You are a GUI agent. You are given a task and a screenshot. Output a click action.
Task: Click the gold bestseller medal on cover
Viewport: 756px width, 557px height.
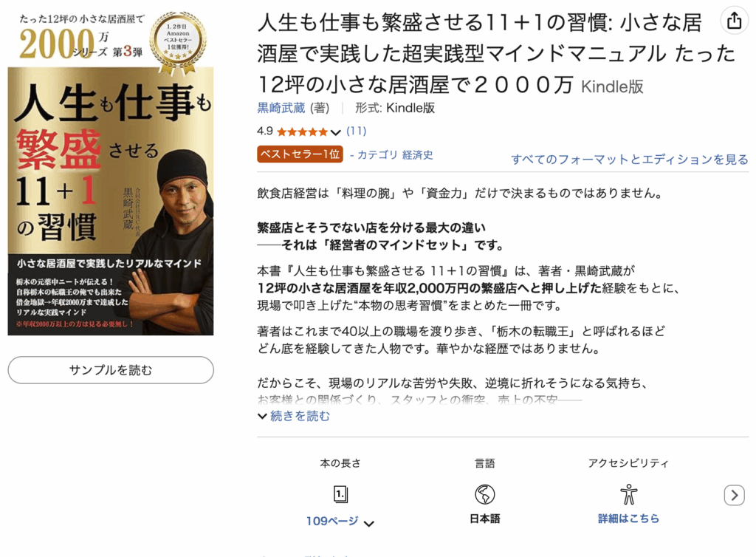coord(178,42)
